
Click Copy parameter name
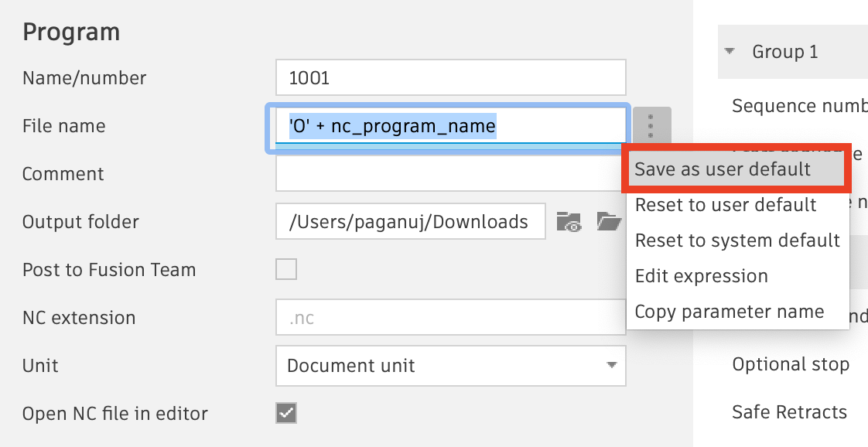pyautogui.click(x=730, y=311)
